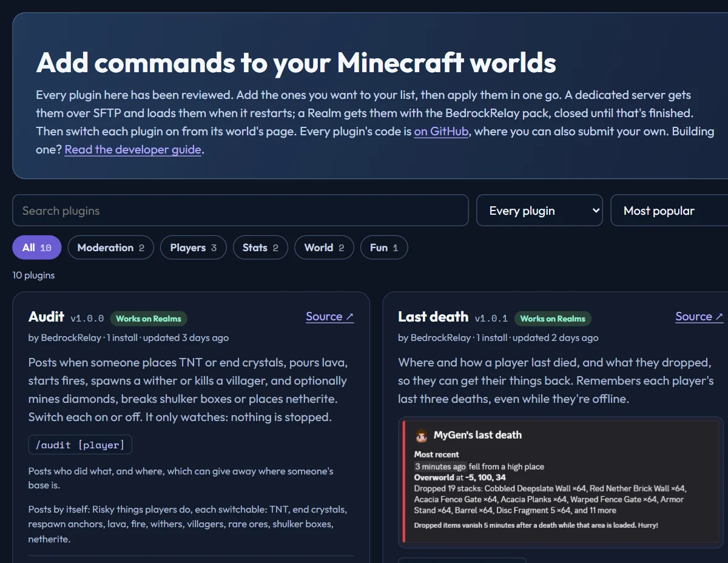Click Works on Realms badge on Audit
Image resolution: width=728 pixels, height=563 pixels.
coord(149,319)
